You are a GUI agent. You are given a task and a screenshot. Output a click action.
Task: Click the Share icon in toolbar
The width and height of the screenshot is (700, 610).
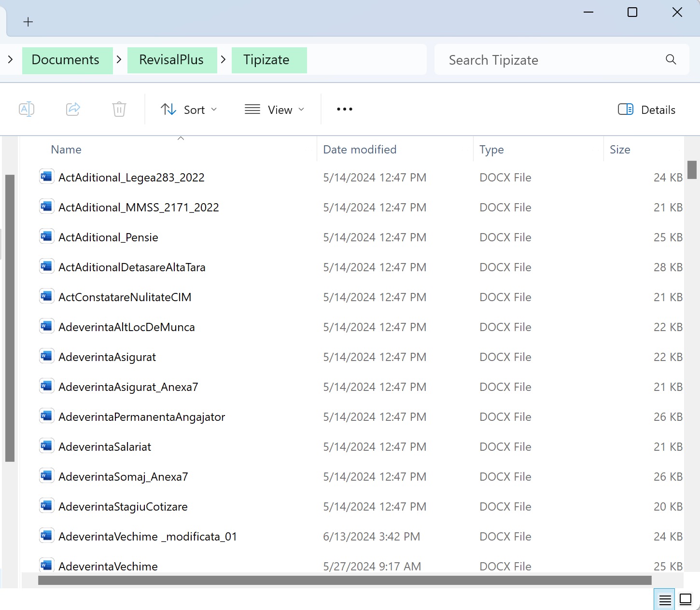[73, 110]
